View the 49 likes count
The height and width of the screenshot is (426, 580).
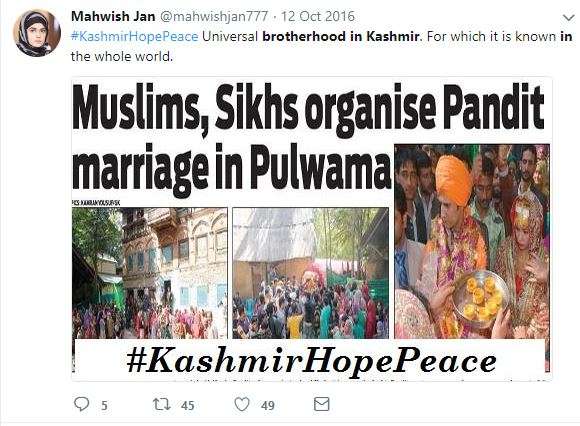coord(268,406)
